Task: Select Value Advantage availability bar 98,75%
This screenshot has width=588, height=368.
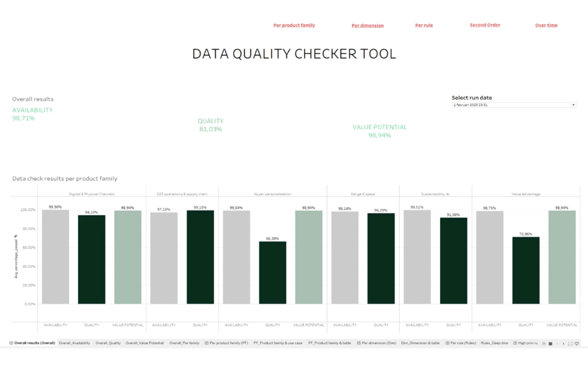Action: coord(490,258)
